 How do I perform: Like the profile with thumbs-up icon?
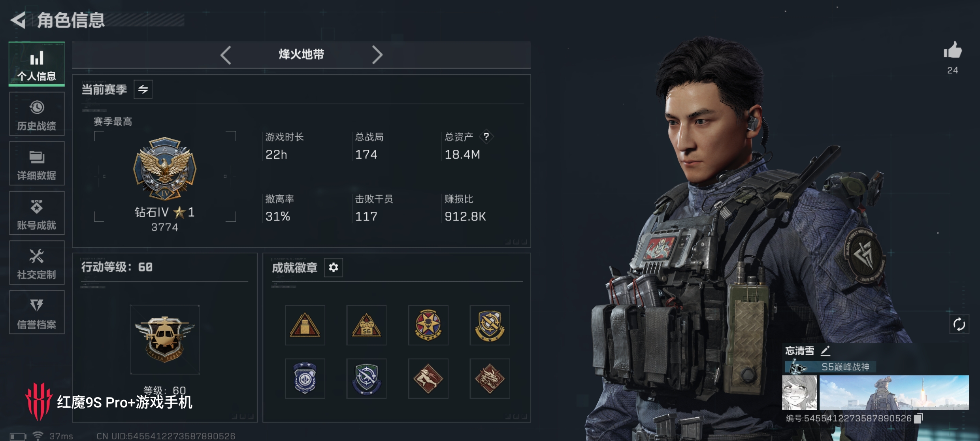point(952,51)
